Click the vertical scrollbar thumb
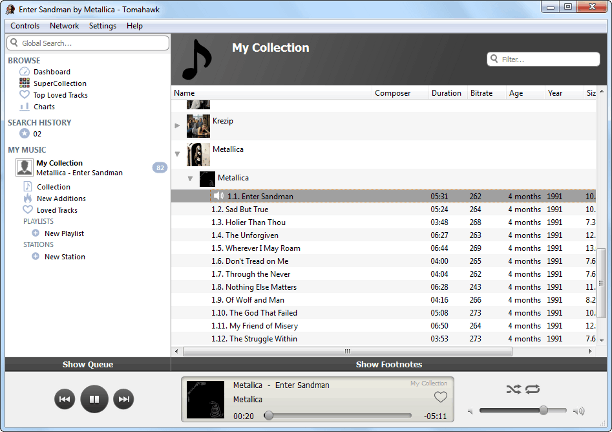Image resolution: width=612 pixels, height=432 pixels. [x=601, y=283]
